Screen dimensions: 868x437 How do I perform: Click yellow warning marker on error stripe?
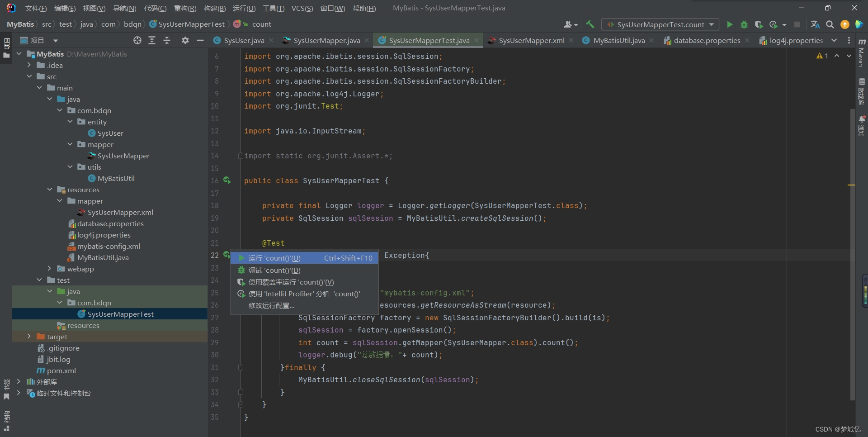[x=851, y=185]
